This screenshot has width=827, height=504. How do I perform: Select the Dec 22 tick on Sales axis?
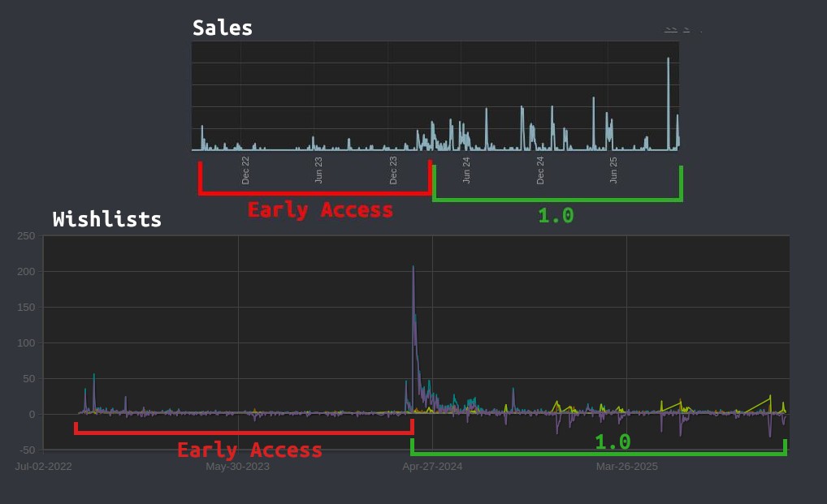point(245,170)
